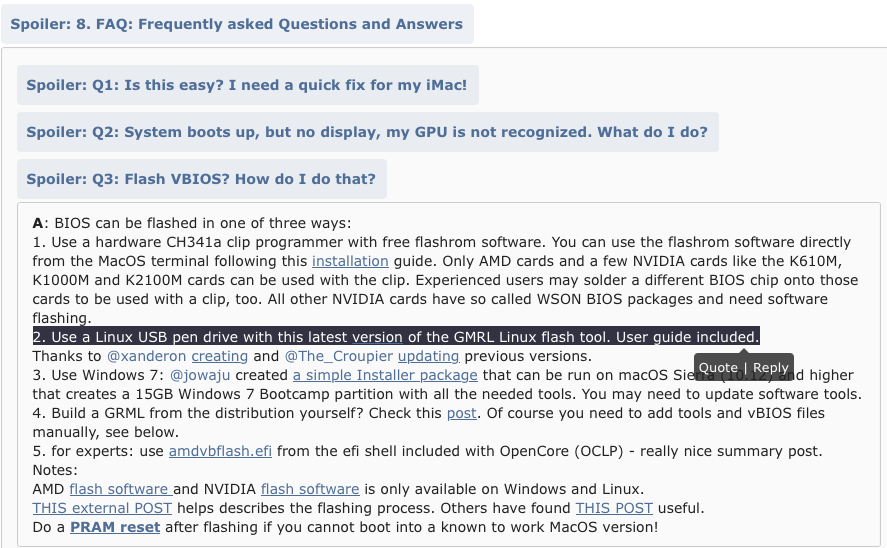Open @The_Croupier user mention
The image size is (887, 548).
click(338, 356)
